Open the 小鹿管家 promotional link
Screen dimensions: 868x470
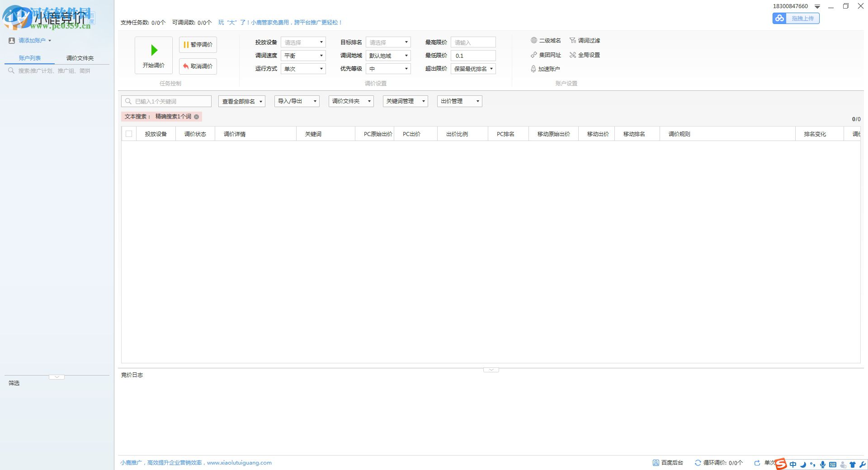[280, 22]
